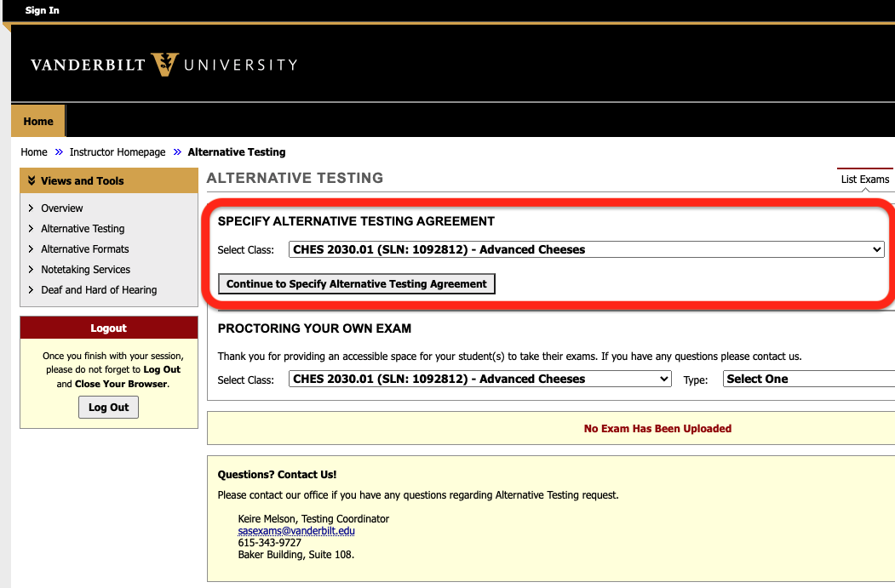
Task: Click the chevron icon next to Overview
Action: [32, 208]
